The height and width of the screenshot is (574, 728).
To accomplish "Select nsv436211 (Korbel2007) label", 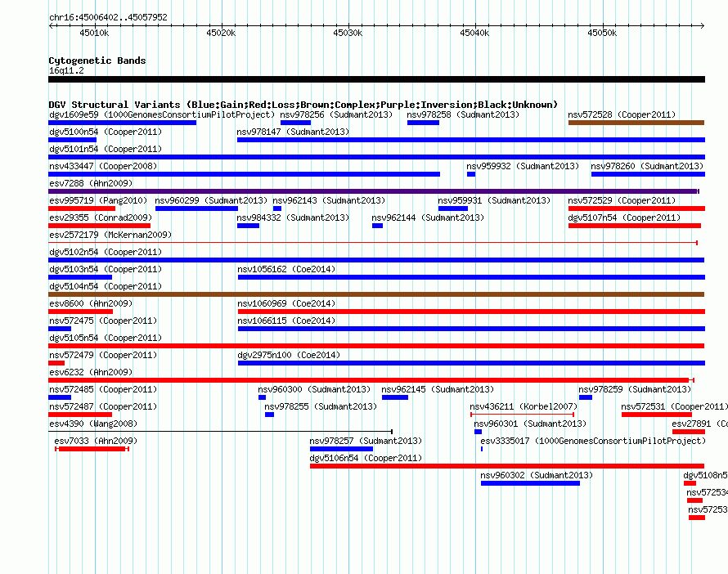I will coord(524,406).
